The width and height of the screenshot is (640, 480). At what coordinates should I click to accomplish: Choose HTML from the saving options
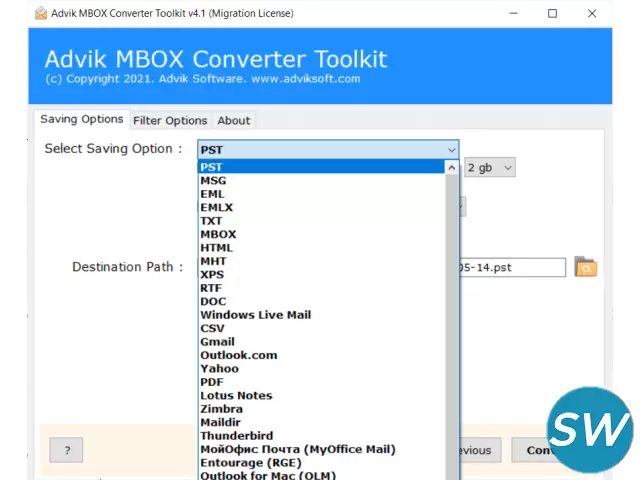[x=216, y=248]
